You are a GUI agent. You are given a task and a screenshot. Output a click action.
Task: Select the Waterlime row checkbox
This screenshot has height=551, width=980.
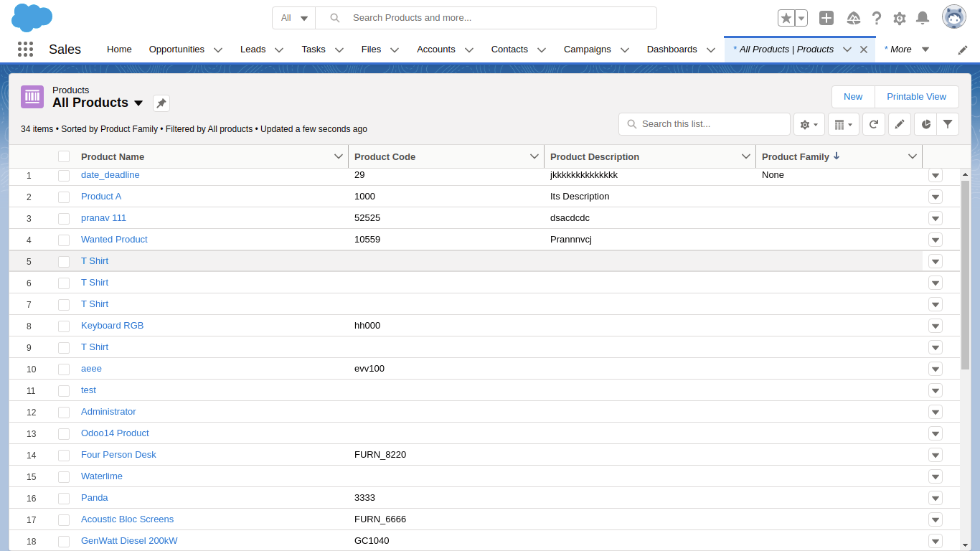(x=64, y=476)
